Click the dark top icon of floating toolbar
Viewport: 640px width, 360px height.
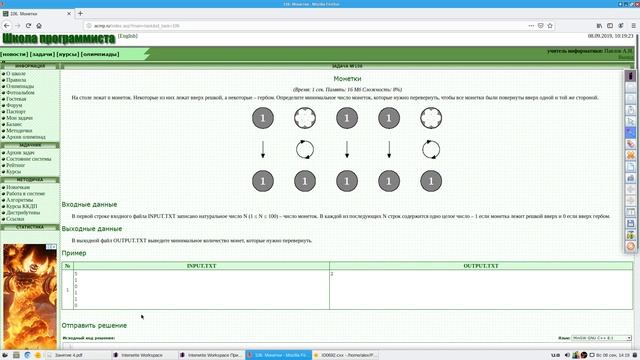(x=631, y=76)
